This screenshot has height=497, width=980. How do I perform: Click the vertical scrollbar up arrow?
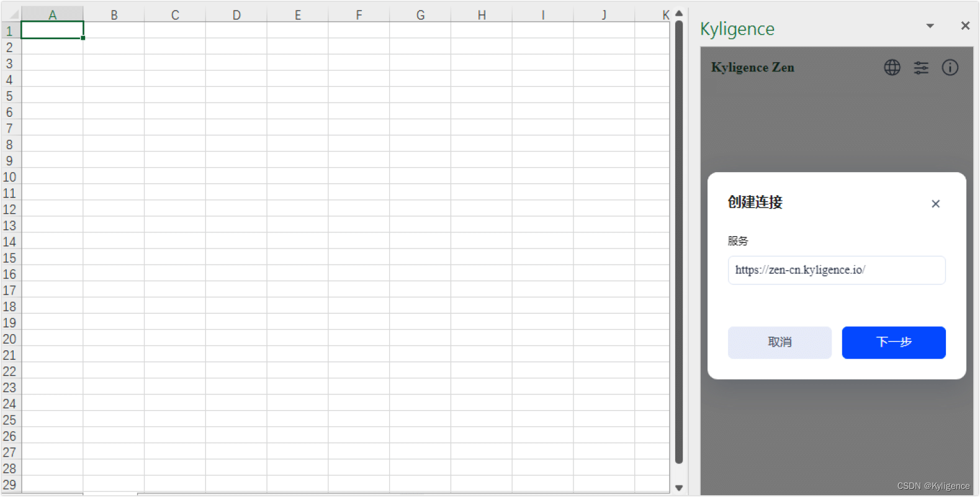pos(679,13)
